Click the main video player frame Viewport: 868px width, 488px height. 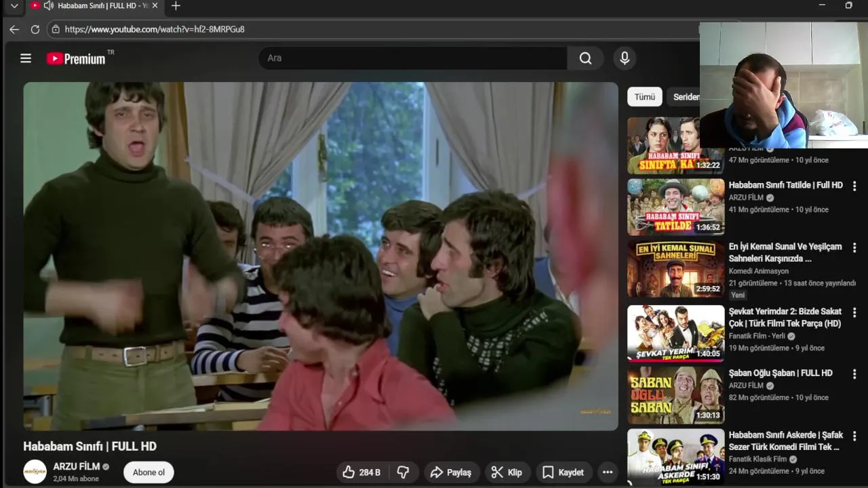pos(321,256)
